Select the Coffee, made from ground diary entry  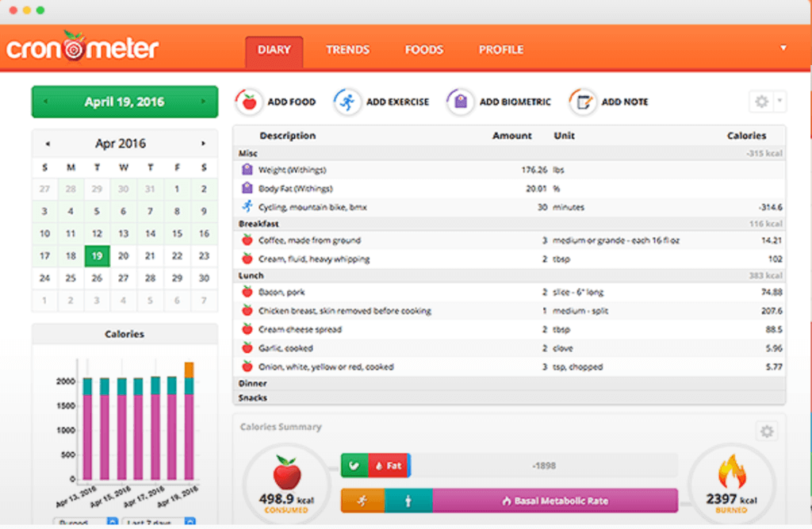(333, 238)
